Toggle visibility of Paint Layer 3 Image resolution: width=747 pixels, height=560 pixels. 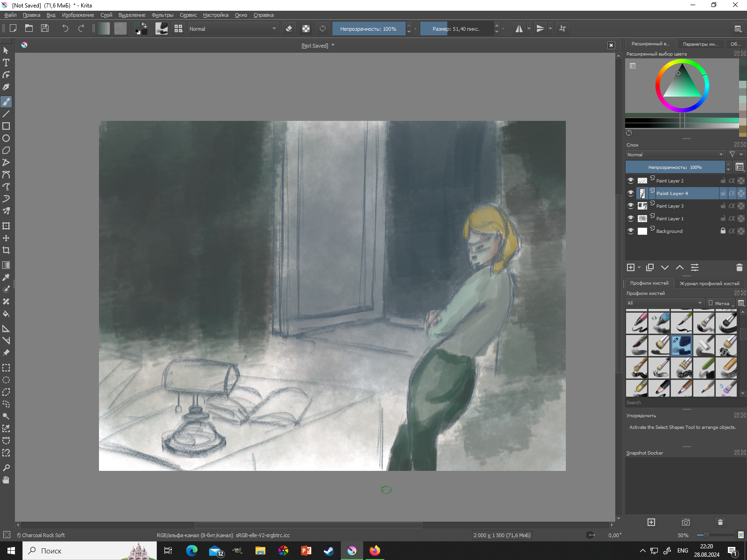tap(631, 206)
